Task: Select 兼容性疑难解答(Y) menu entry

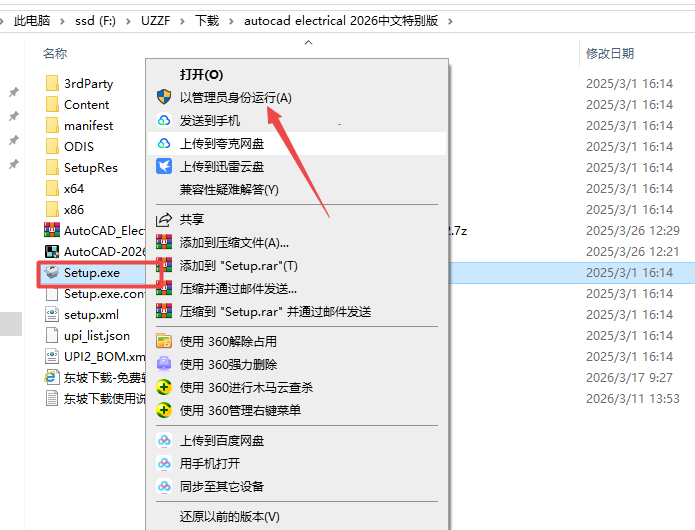Action: pos(229,189)
